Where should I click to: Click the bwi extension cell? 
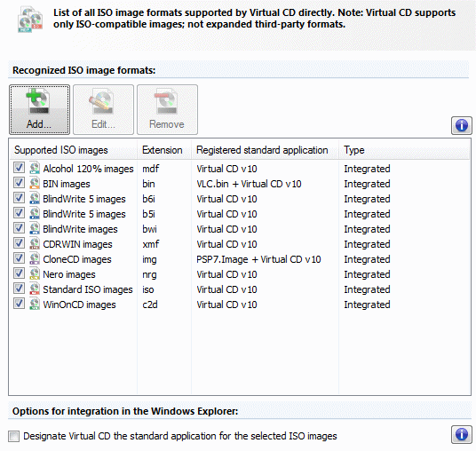[x=149, y=229]
